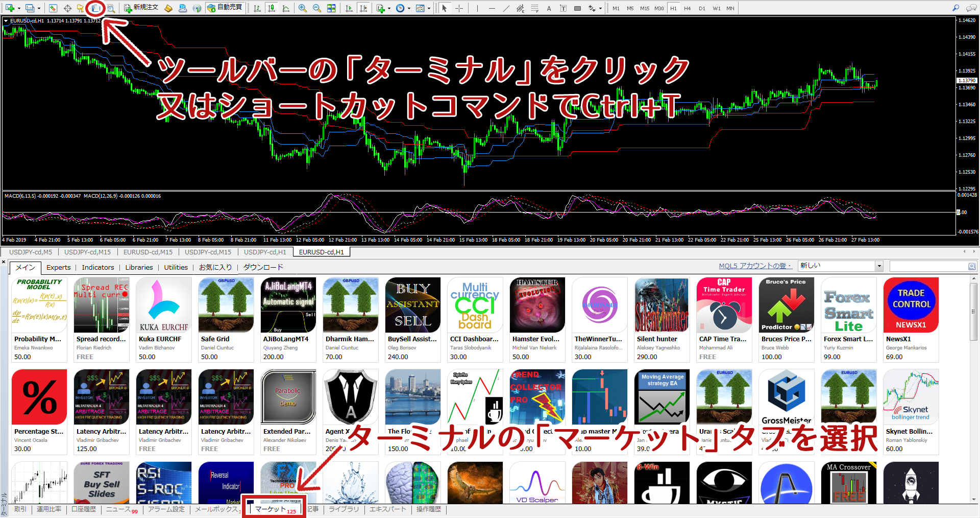This screenshot has height=518, width=980.
Task: Open the Strategy Tester icon
Action: click(x=110, y=8)
